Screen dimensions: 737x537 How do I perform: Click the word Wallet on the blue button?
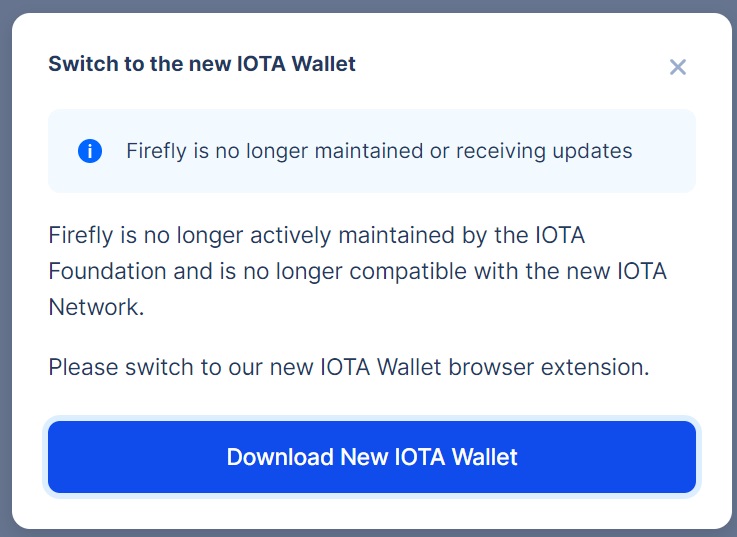pos(485,457)
